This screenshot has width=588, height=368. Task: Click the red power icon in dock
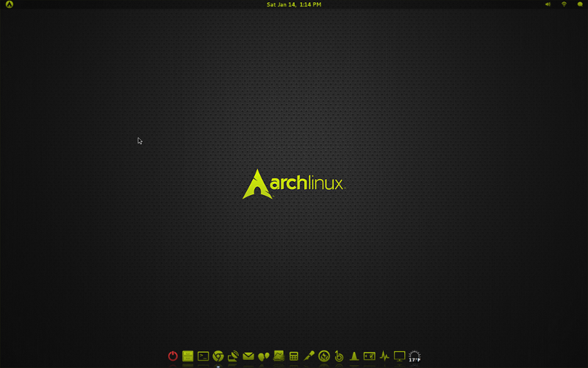coord(173,355)
